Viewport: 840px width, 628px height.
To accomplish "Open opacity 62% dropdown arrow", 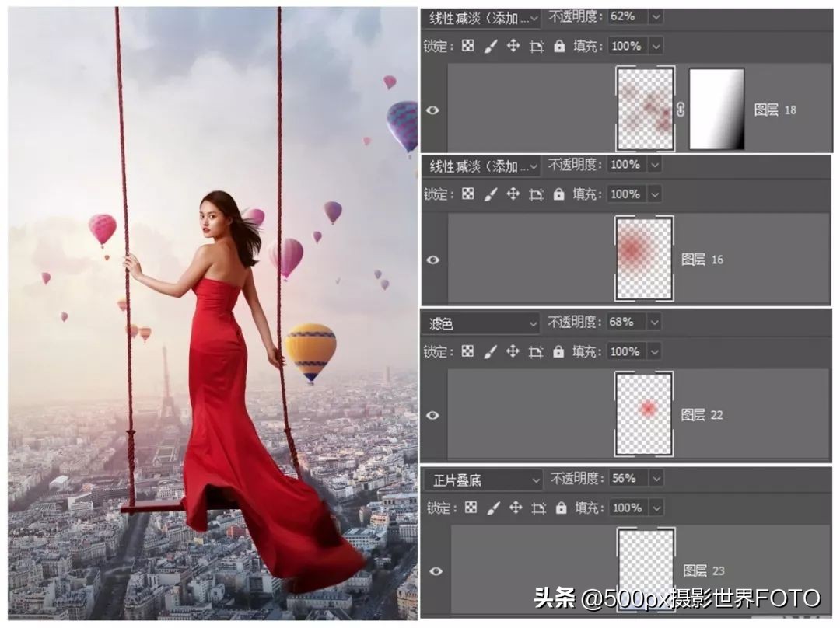I will coord(656,17).
